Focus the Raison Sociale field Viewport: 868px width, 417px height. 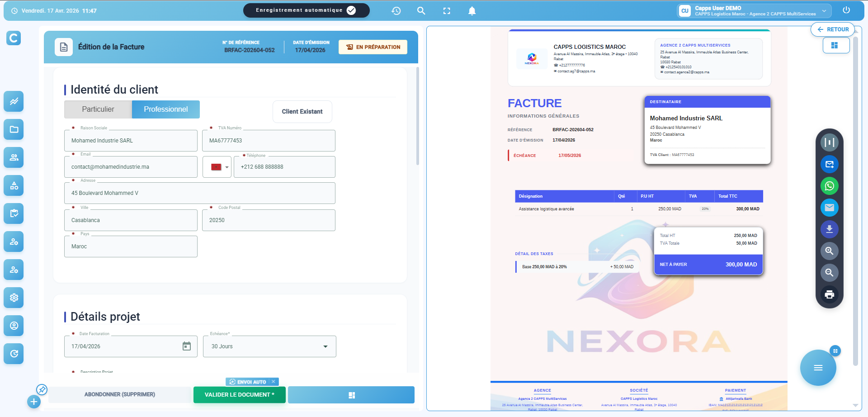[131, 141]
